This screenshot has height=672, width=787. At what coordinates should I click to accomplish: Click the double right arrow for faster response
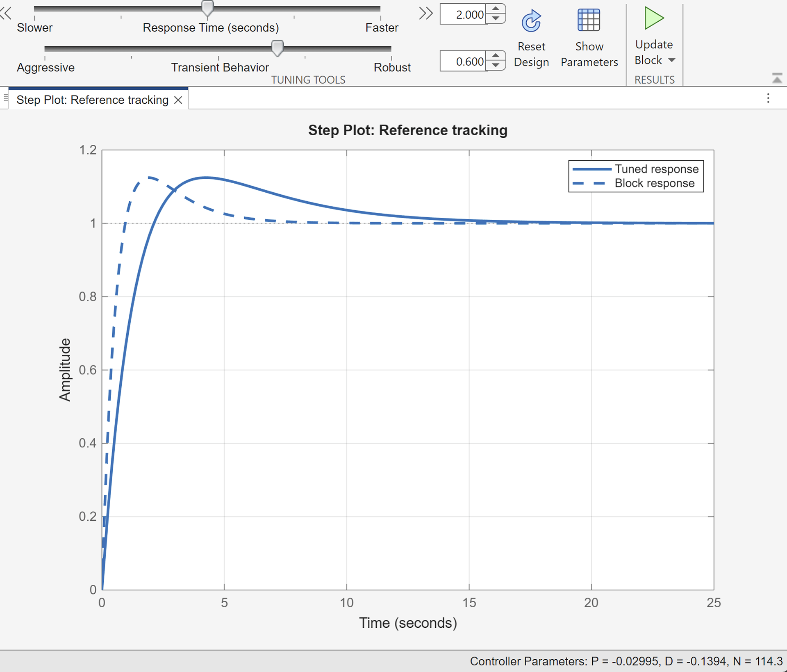[426, 14]
